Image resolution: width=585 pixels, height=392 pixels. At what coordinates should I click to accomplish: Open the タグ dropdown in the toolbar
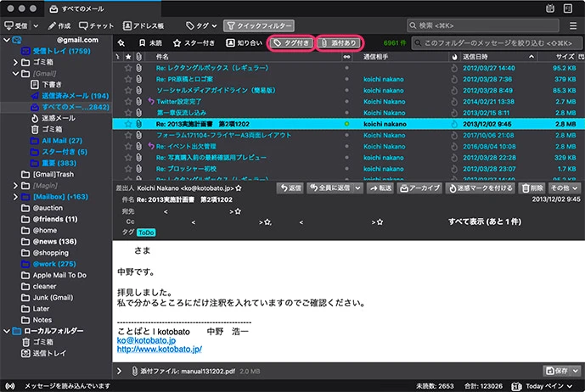[200, 26]
